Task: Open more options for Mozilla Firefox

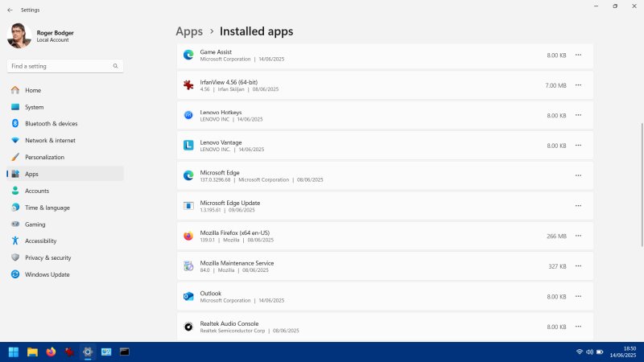Action: click(578, 236)
